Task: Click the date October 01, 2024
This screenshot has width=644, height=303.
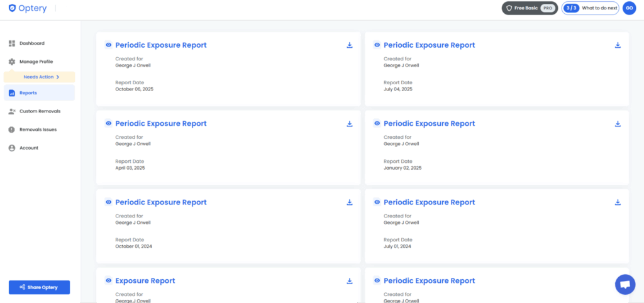Action: point(134,246)
